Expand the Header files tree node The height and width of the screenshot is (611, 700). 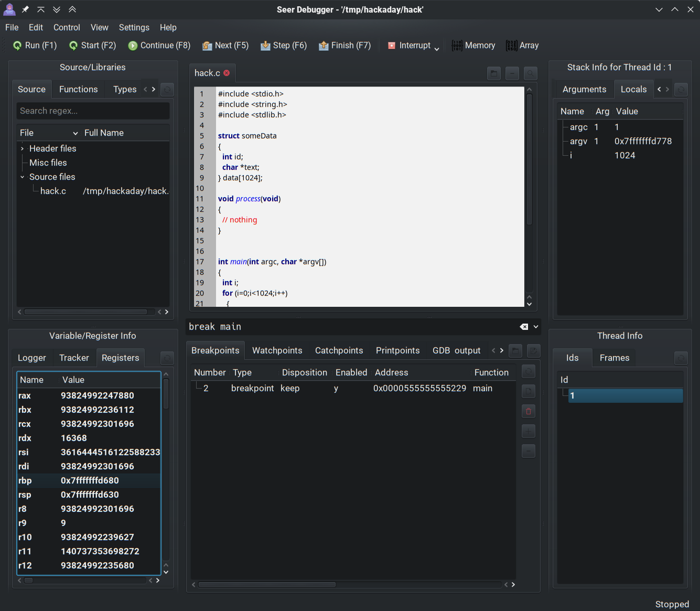click(22, 149)
